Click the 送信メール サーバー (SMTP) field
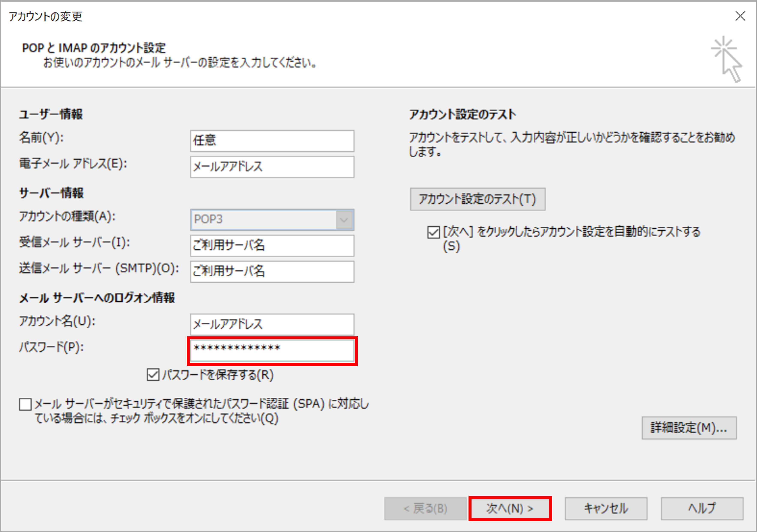Screen dimensions: 757x532 click(272, 272)
